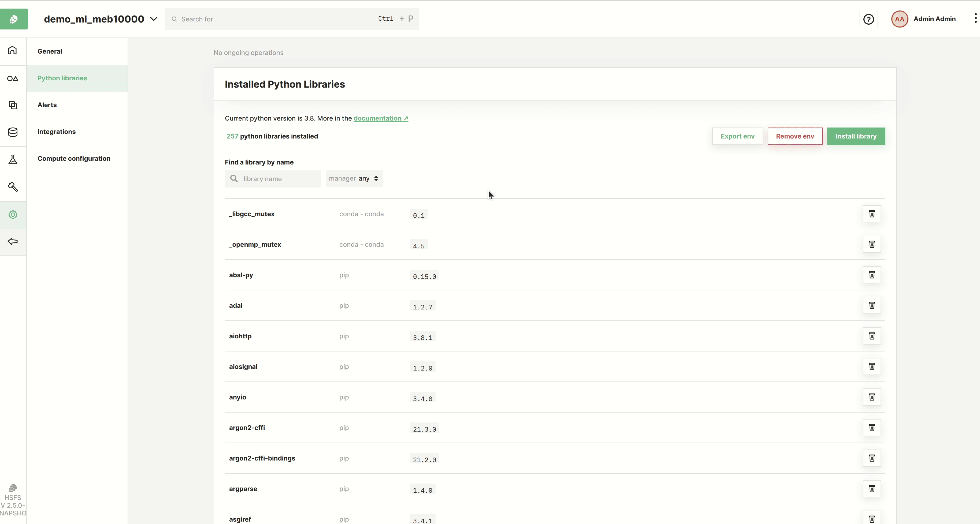Open the feature store shapes icon
Viewport: 980px width, 524px height.
pyautogui.click(x=13, y=79)
